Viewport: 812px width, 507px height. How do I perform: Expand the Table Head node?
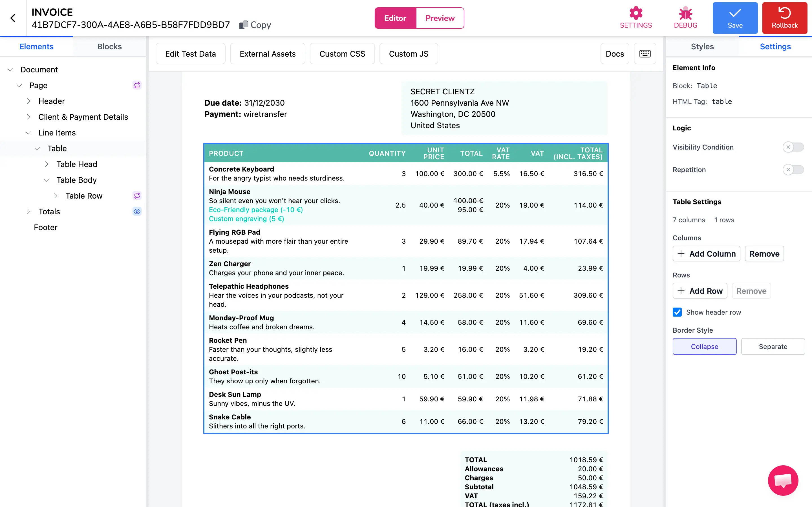point(46,164)
